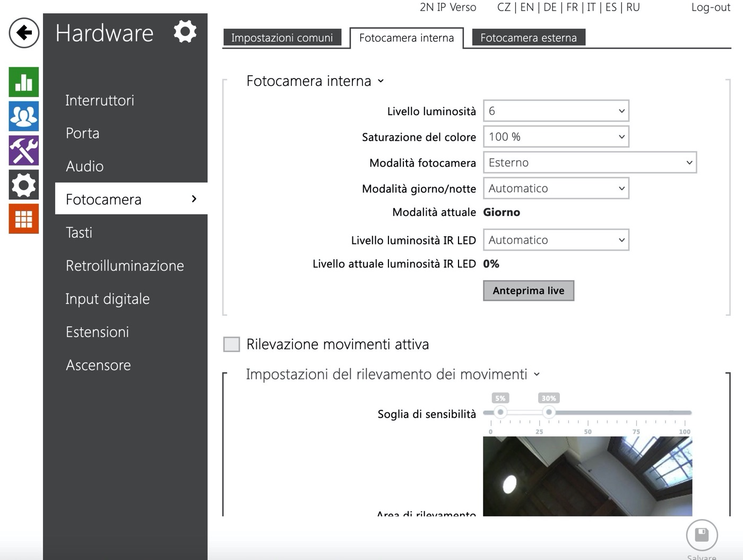Enable Rilevazione movimenti attiva checkbox
Viewport: 743px width, 560px height.
(232, 344)
